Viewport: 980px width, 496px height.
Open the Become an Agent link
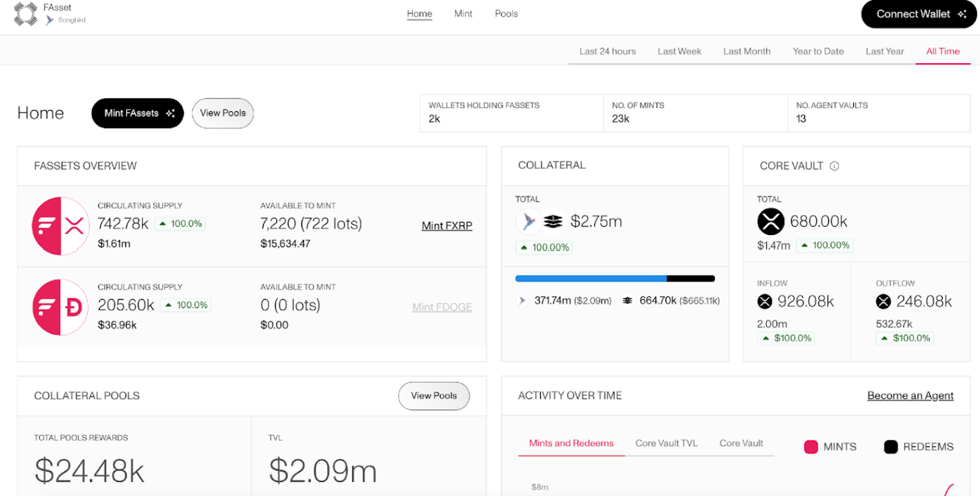tap(910, 396)
